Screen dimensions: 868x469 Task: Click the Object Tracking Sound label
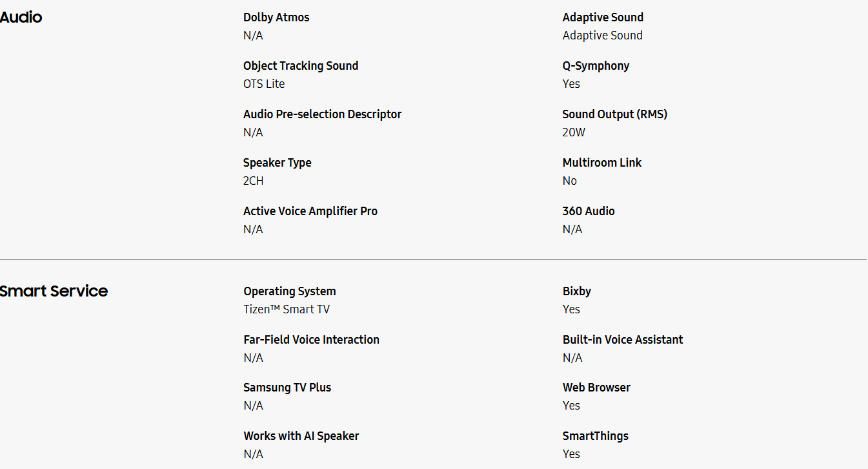point(301,66)
